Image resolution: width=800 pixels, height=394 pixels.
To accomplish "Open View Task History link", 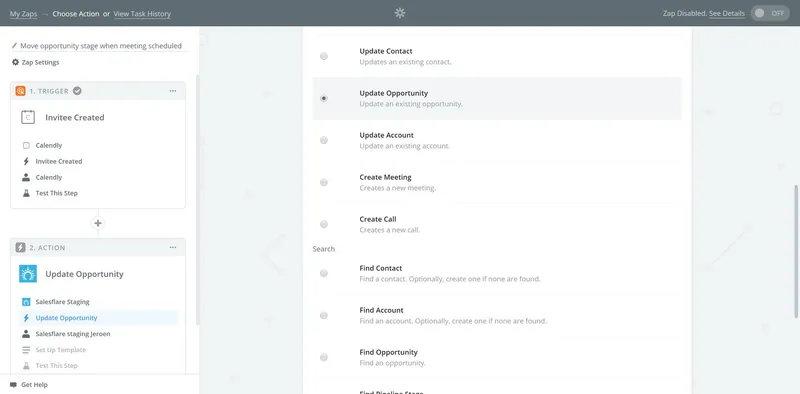I will 142,14.
